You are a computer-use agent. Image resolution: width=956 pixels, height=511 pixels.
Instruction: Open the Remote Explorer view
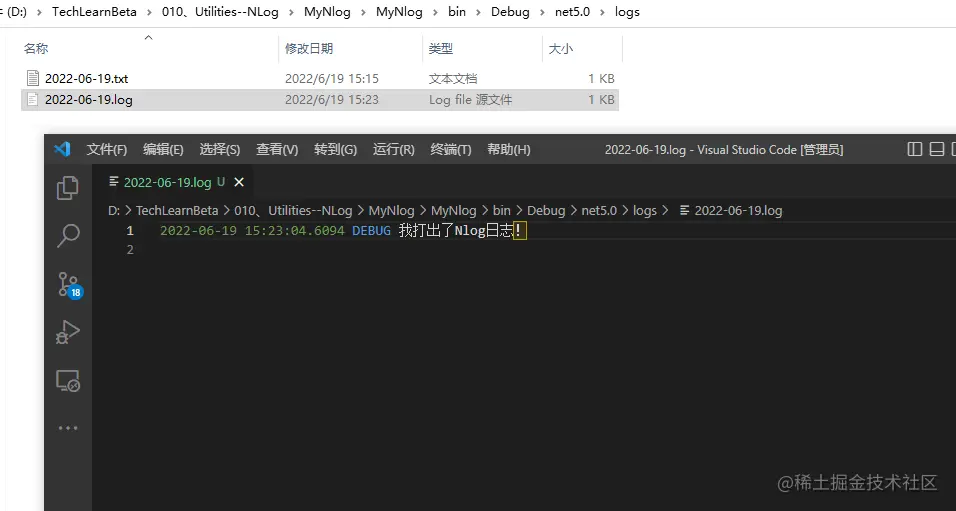coord(68,381)
